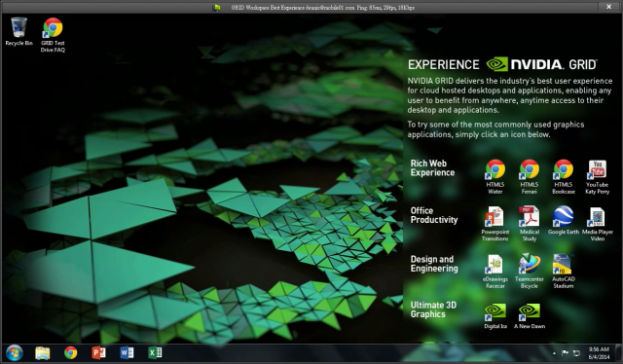Open Word from the taskbar
623x364 pixels.
pos(127,353)
